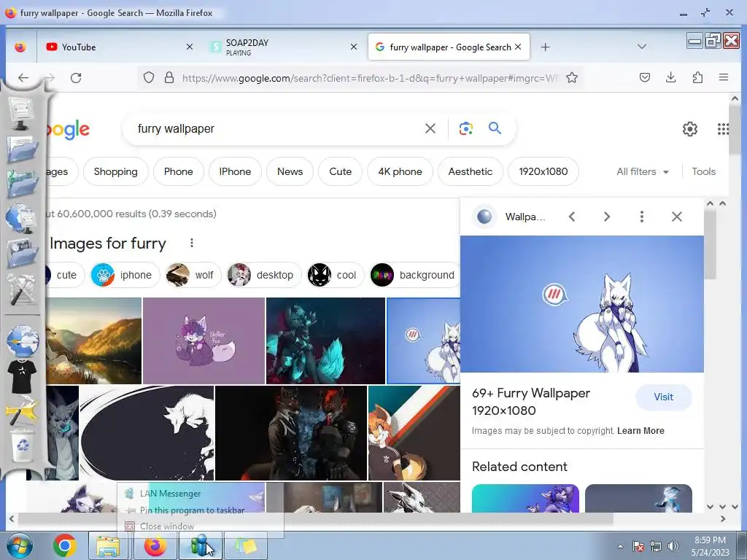Open Firefox View pinned icon

(20, 47)
